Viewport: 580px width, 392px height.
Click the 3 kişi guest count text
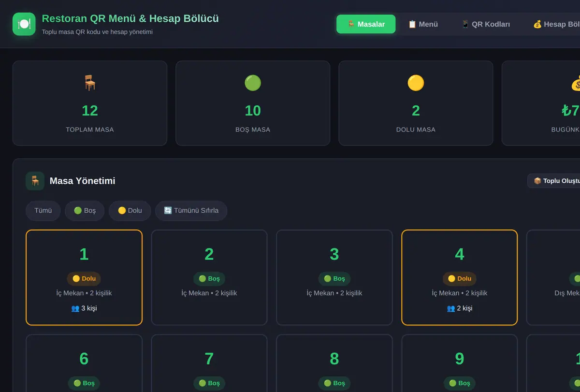click(x=89, y=308)
